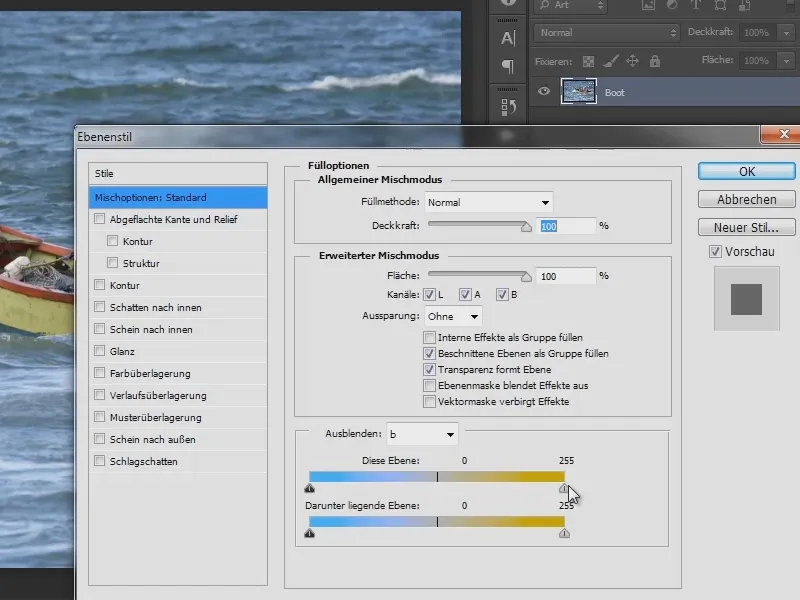The image size is (800, 600).
Task: Open Verlaufsüberlagerung settings
Action: pyautogui.click(x=158, y=395)
